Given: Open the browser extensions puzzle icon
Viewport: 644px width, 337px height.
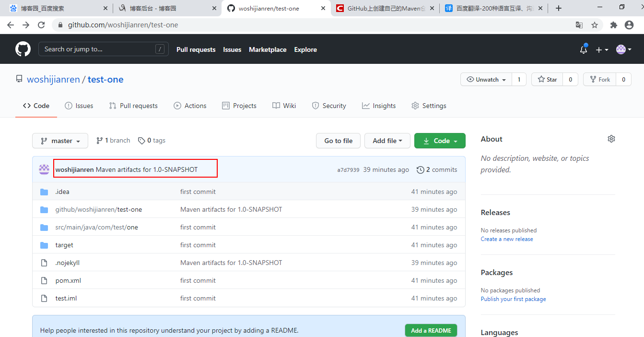Looking at the screenshot, I should (614, 25).
